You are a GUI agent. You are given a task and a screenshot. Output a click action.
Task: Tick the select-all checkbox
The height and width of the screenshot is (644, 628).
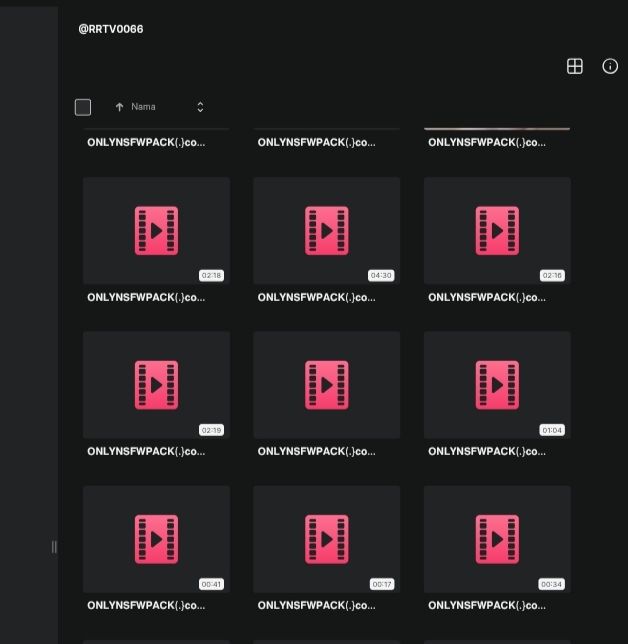tap(83, 107)
